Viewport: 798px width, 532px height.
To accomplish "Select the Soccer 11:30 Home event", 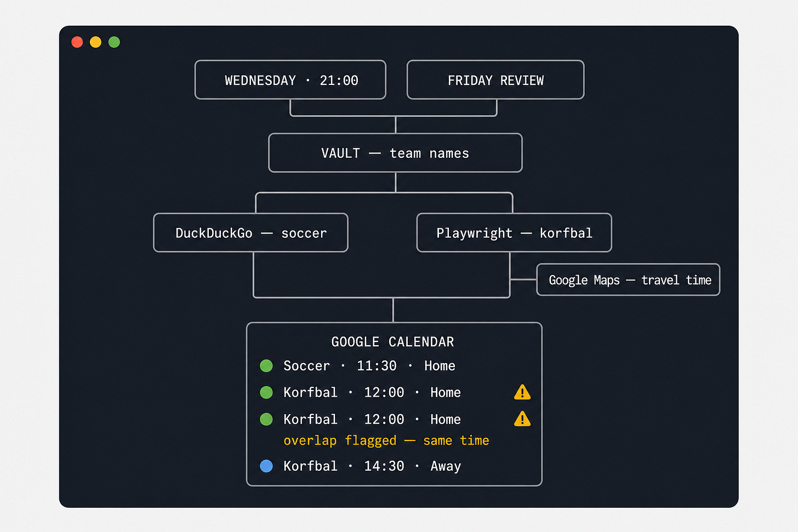I will (x=369, y=365).
